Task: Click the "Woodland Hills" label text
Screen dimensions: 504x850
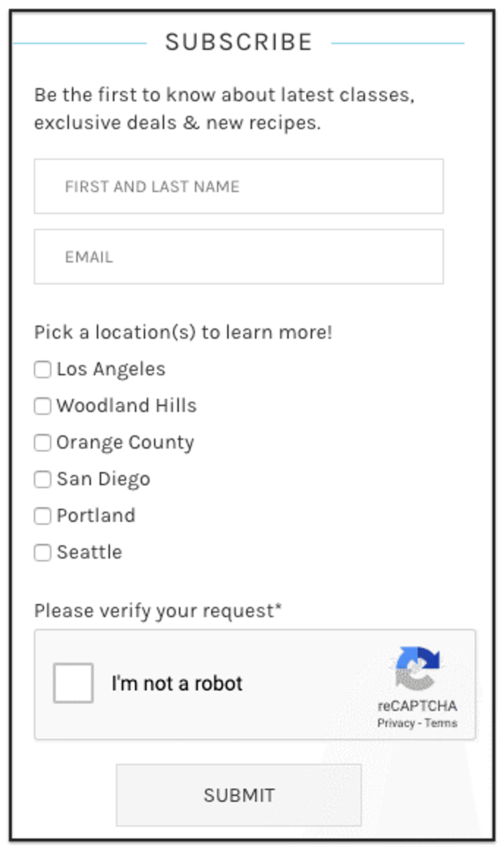Action: 126,405
